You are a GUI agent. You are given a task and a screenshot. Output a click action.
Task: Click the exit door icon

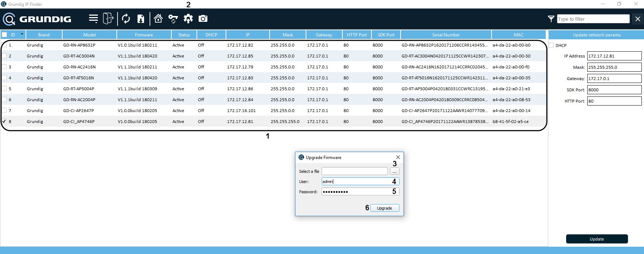pos(108,19)
